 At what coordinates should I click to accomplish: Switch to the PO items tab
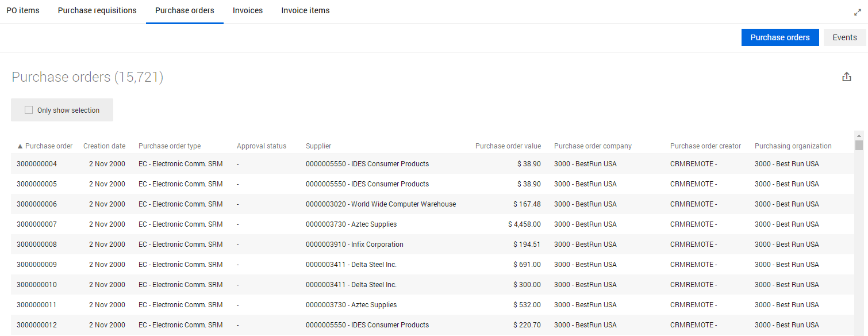[23, 10]
